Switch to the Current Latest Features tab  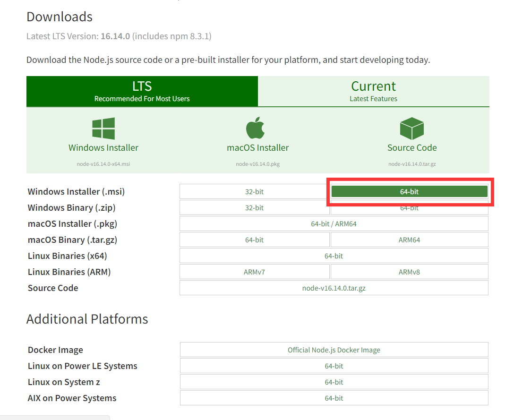click(373, 91)
